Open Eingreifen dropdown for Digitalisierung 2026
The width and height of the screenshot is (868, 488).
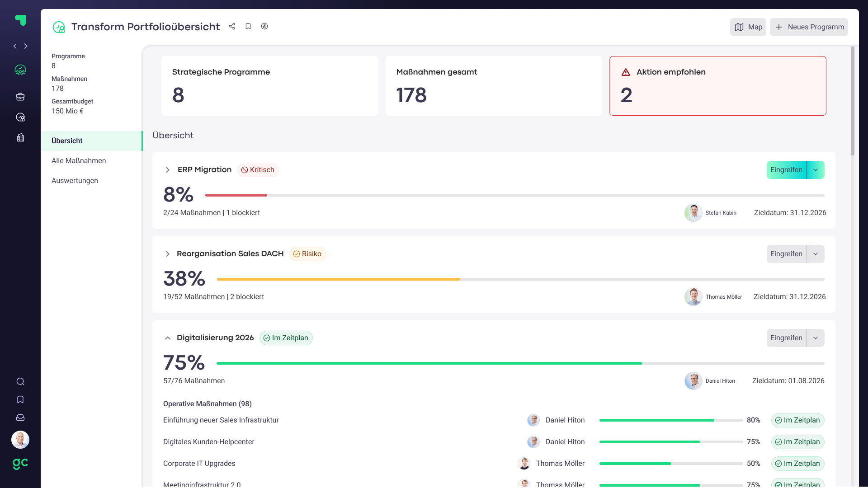pos(816,338)
